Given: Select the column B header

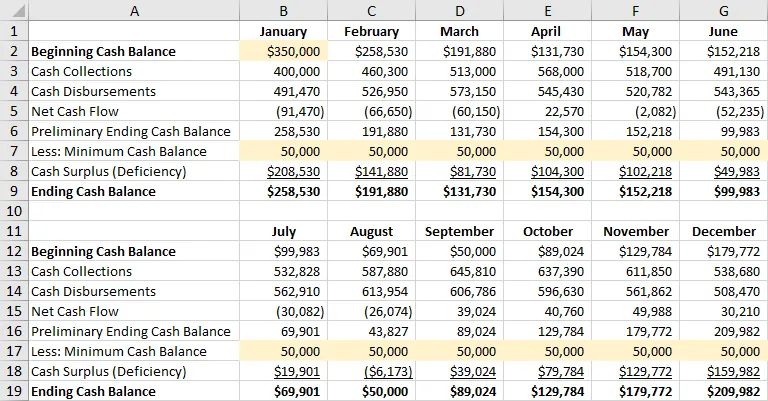Looking at the screenshot, I should (283, 10).
